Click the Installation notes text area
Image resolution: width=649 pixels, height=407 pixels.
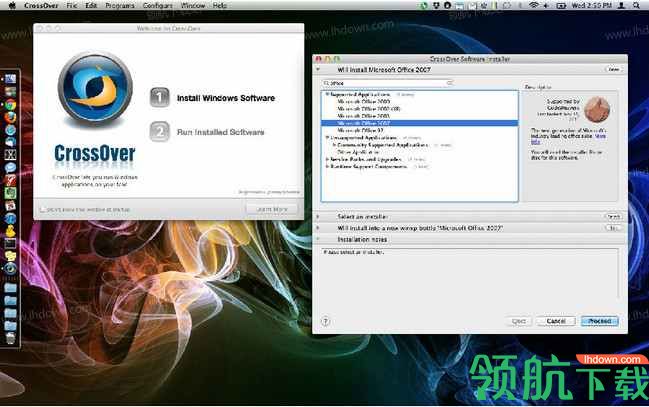pyautogui.click(x=470, y=273)
